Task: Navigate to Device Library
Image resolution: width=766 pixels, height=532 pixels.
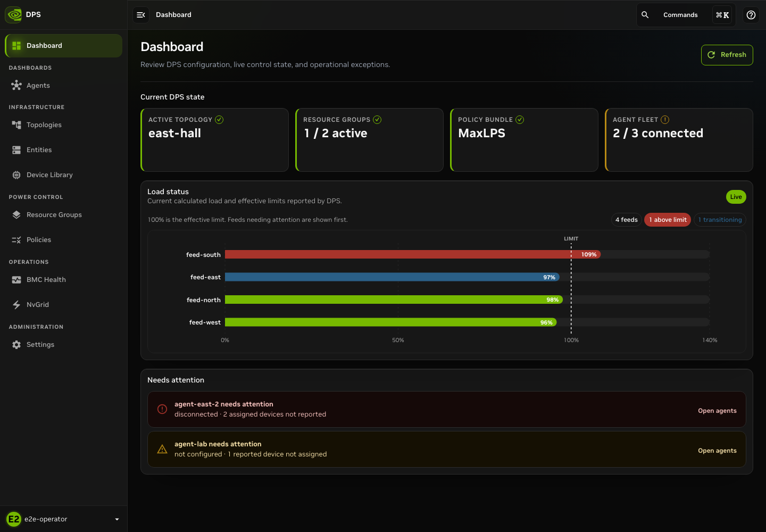Action: click(64, 175)
